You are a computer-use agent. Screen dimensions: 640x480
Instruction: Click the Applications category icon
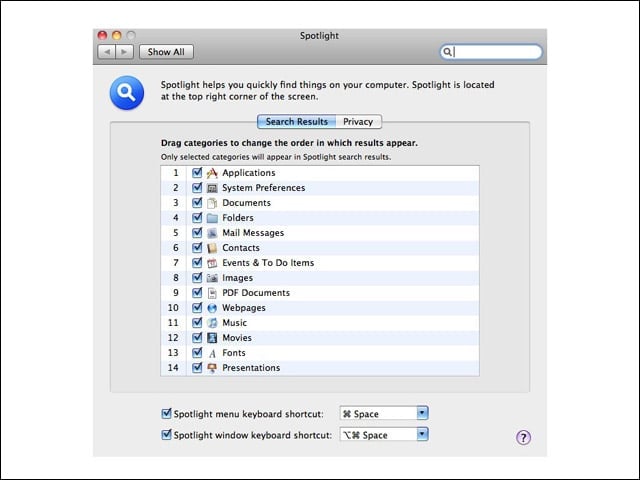coord(212,173)
